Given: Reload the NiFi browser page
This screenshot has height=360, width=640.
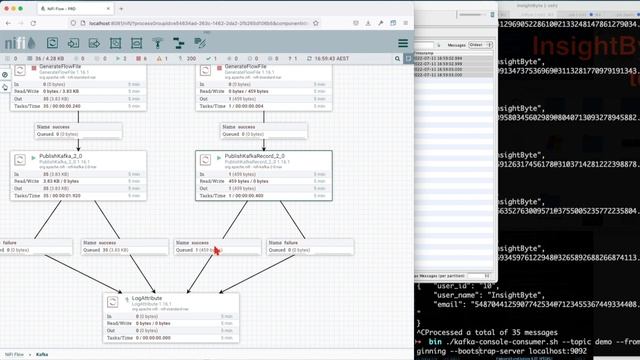Looking at the screenshot, I should pyautogui.click(x=33, y=23).
